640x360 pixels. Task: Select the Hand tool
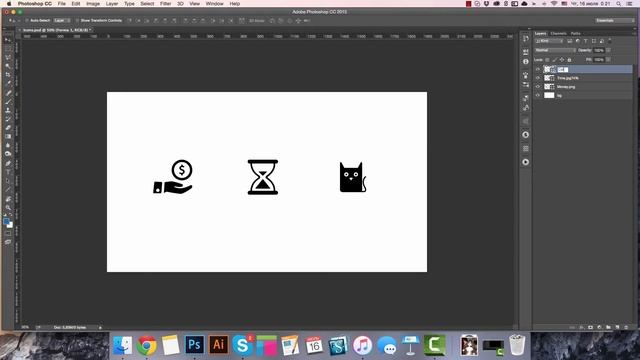[x=8, y=199]
